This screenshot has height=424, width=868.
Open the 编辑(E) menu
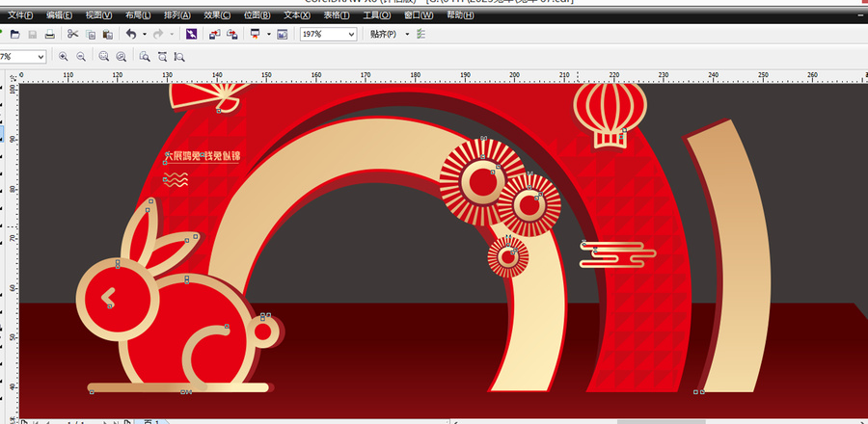pos(59,15)
